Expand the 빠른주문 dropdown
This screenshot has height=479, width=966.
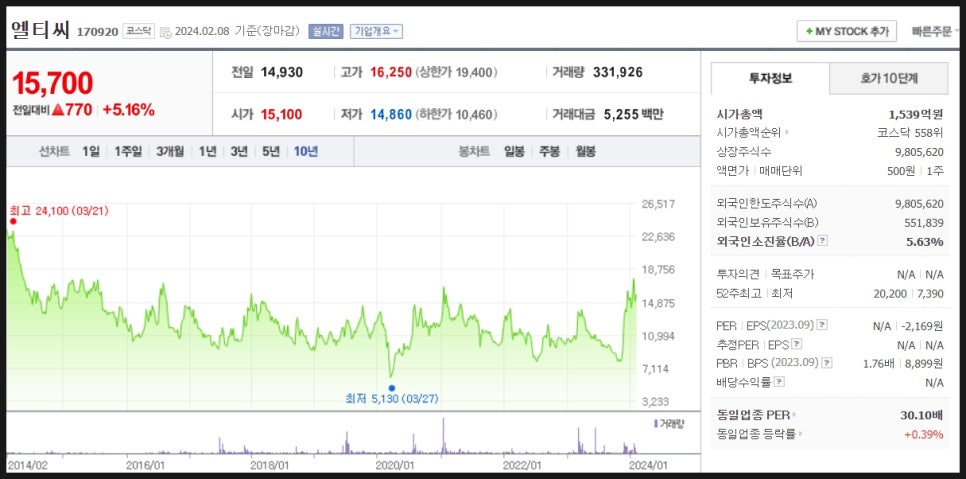tap(936, 31)
